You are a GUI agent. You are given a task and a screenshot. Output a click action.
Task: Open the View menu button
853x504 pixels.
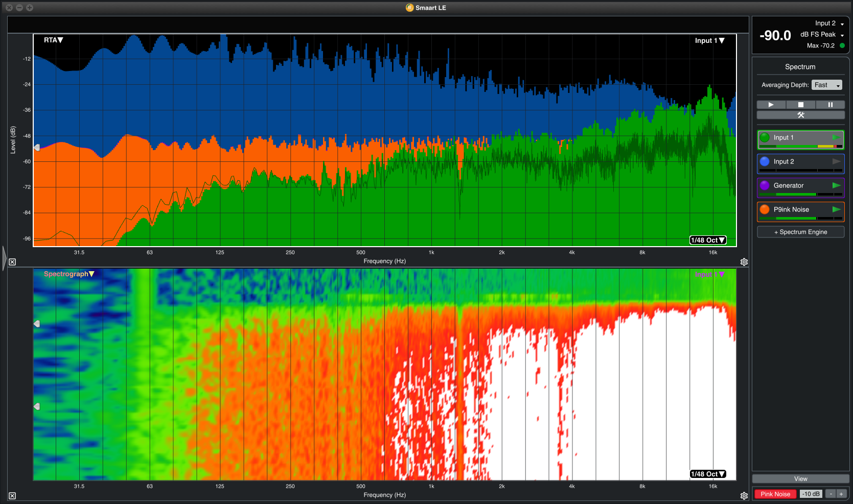point(800,479)
